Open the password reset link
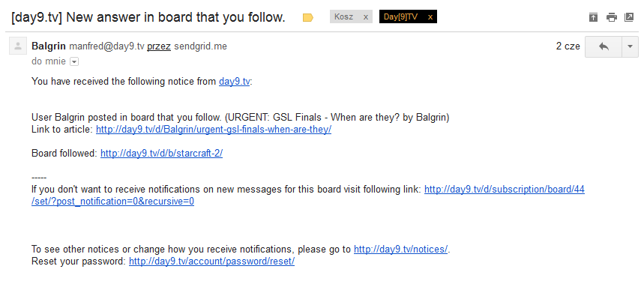 click(211, 262)
